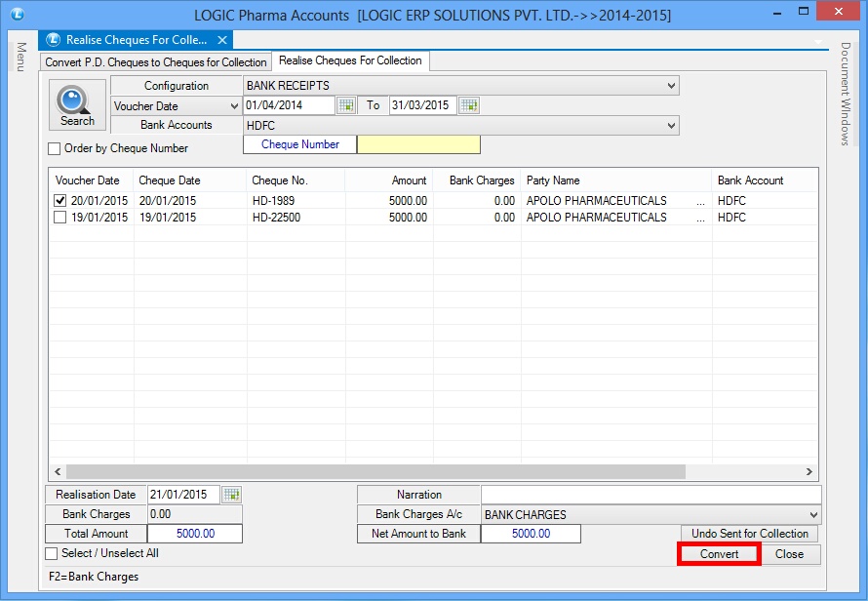This screenshot has height=601, width=868.
Task: Open the Bank Charges A/c dropdown
Action: click(813, 514)
